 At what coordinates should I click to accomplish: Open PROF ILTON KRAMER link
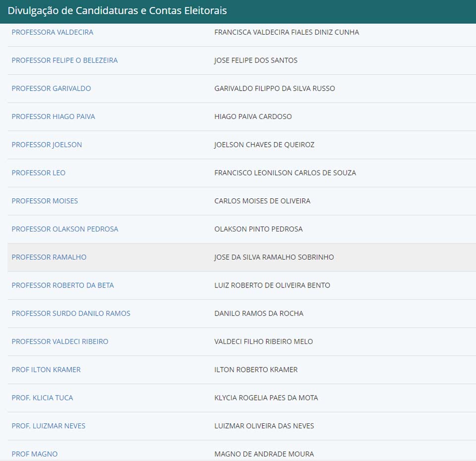pos(46,370)
